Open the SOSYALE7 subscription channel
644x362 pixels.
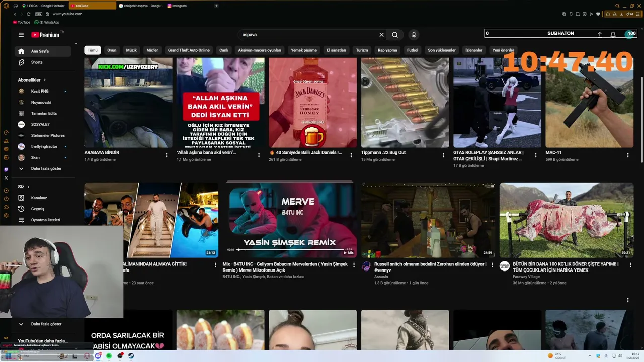click(44, 124)
